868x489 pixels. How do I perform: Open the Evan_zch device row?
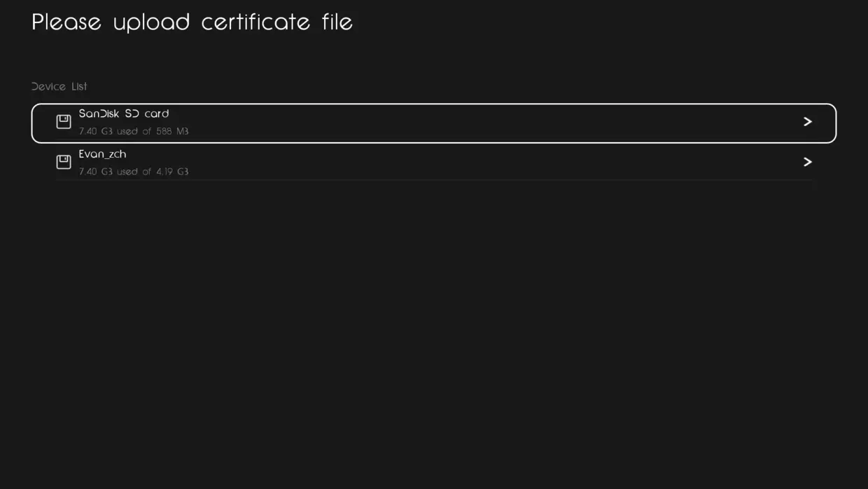click(x=434, y=163)
